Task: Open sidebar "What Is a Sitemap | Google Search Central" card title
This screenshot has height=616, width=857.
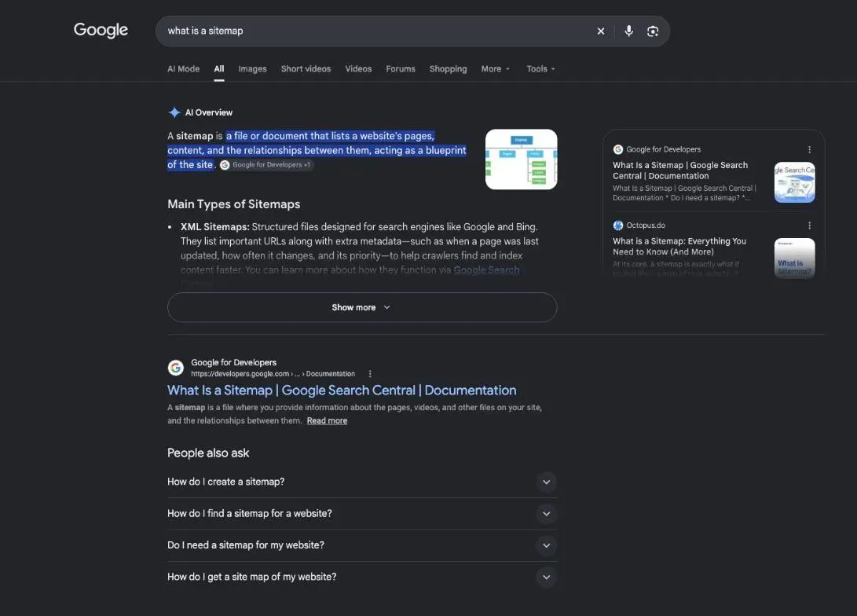Action: point(680,170)
